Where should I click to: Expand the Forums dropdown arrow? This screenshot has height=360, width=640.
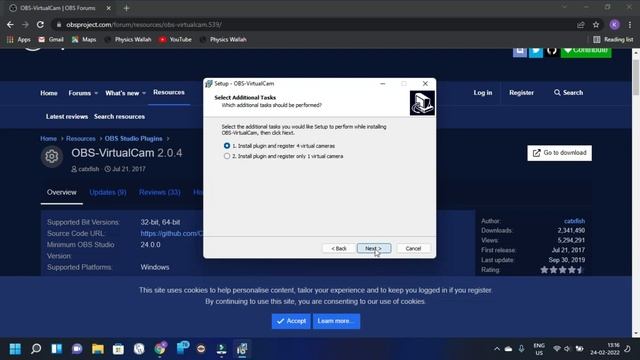(x=96, y=93)
